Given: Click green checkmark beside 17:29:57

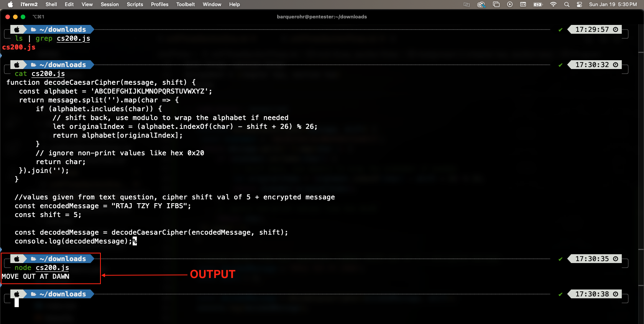Looking at the screenshot, I should click(x=560, y=30).
